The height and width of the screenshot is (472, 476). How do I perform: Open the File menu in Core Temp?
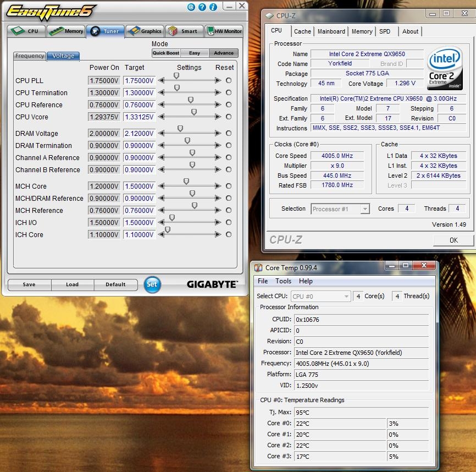point(263,281)
